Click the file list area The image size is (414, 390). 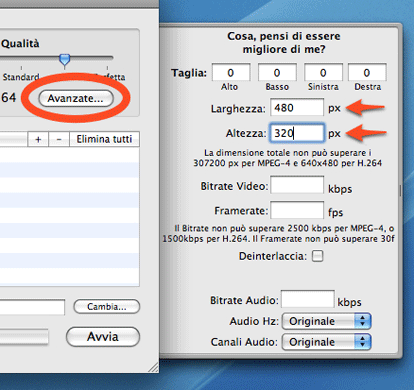point(69,217)
